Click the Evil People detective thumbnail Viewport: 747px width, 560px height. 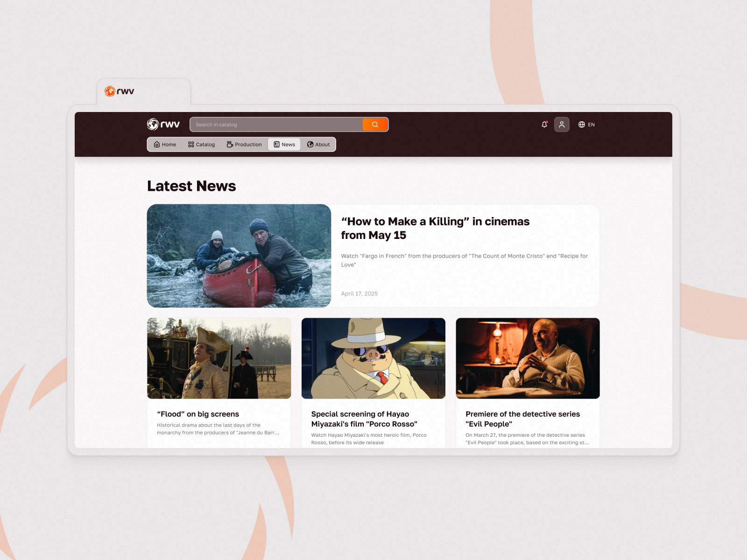(528, 358)
